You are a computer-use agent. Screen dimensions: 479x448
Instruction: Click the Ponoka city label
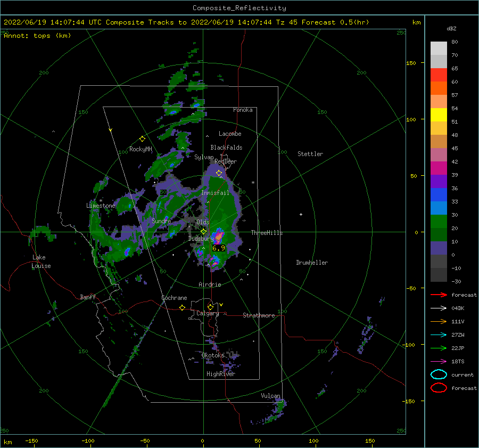click(x=243, y=110)
